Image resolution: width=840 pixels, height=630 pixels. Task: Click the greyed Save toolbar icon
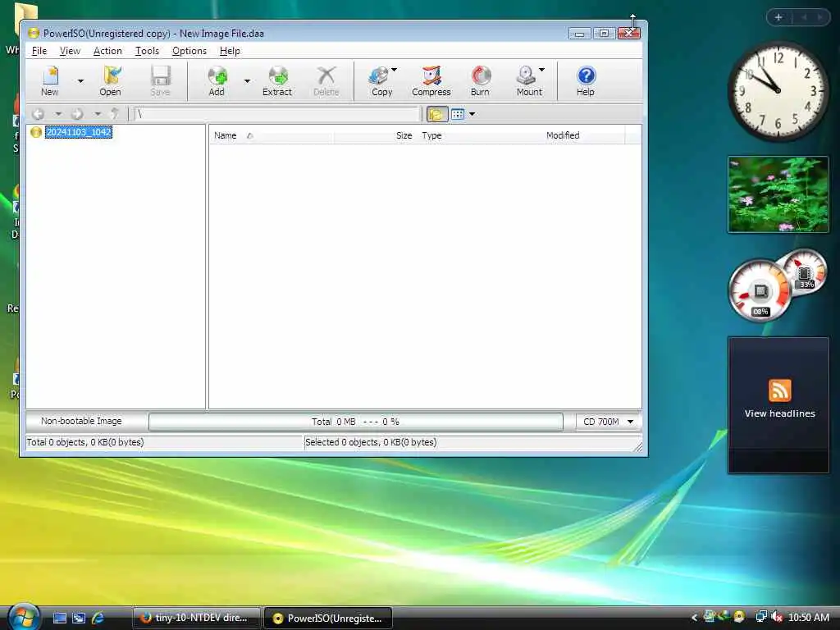[160, 80]
